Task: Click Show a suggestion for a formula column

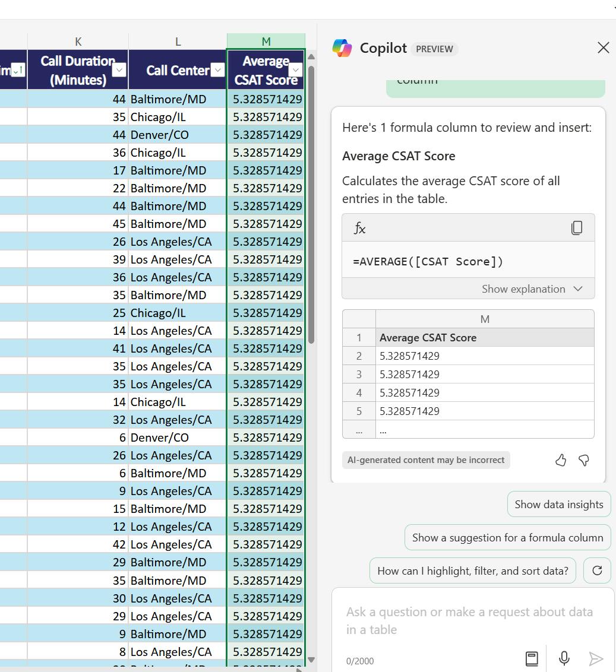Action: click(507, 537)
